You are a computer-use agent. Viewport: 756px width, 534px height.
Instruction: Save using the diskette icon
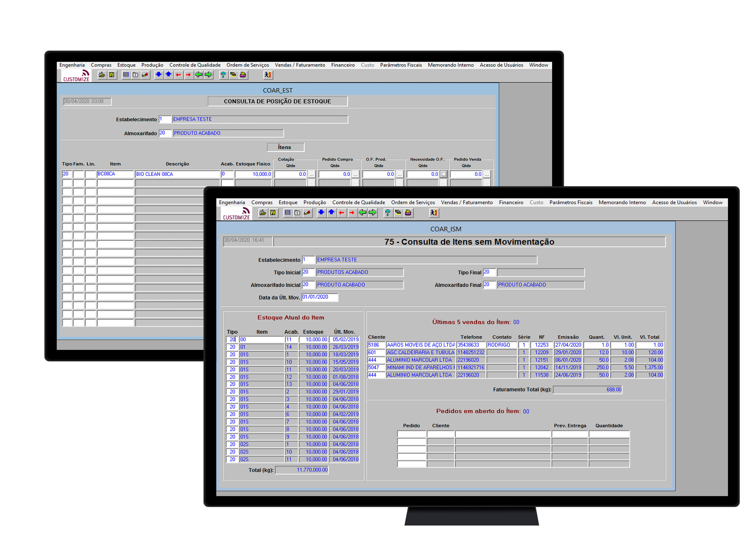click(273, 213)
